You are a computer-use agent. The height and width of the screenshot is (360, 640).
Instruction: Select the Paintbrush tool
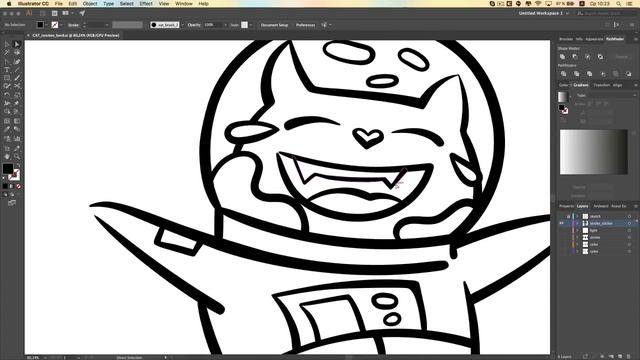click(17, 78)
